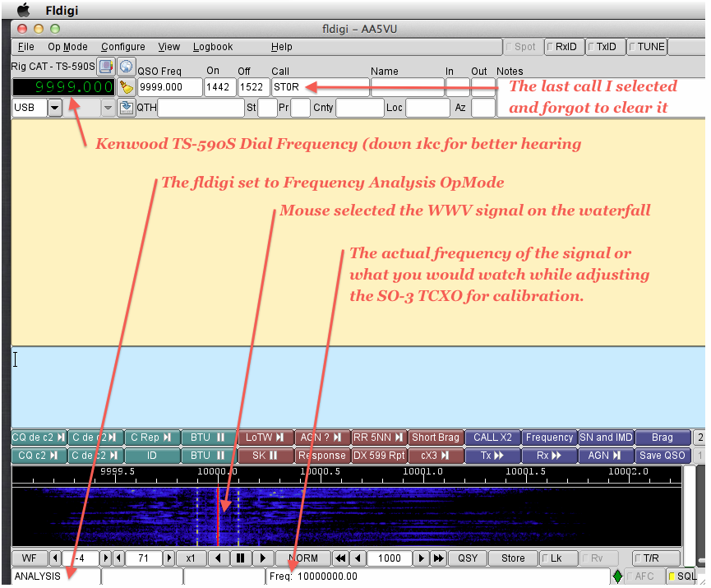Screen dimensions: 711x588
Task: Open the Fldigi application menu
Action: [x=62, y=10]
